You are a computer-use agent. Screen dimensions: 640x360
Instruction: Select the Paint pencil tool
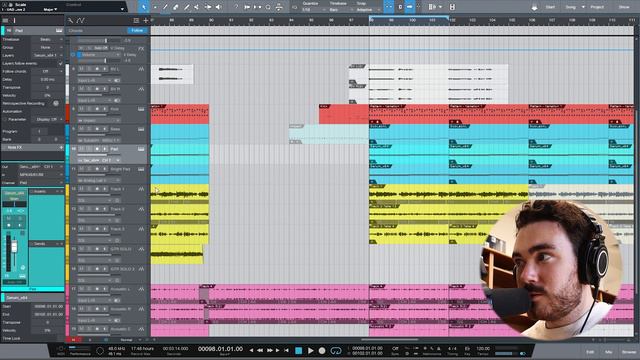click(187, 7)
